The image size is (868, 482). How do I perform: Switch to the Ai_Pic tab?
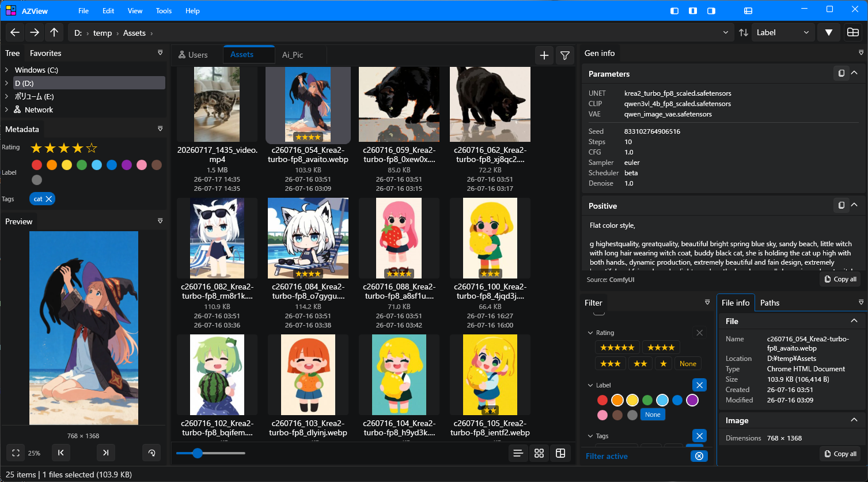coord(293,55)
